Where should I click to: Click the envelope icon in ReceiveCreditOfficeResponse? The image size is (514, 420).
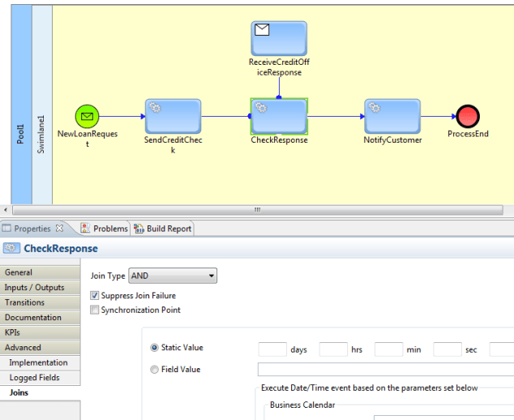coord(262,30)
